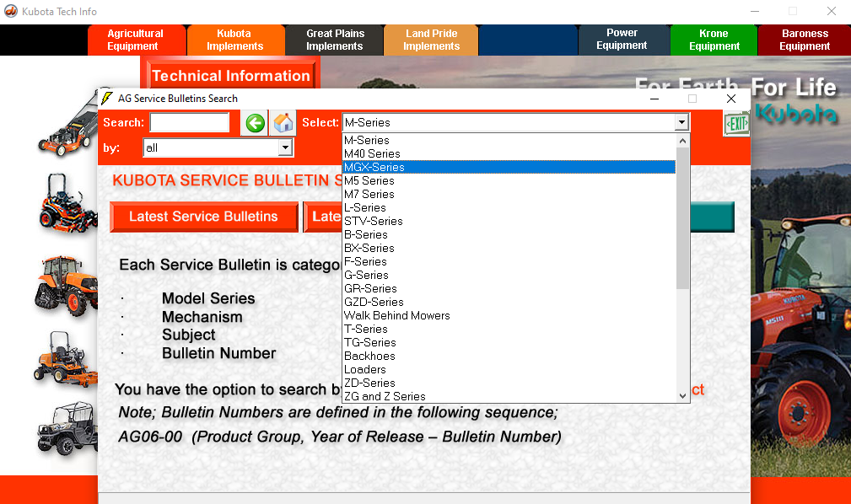Click the home icon in search bar
The image size is (851, 504).
point(283,124)
